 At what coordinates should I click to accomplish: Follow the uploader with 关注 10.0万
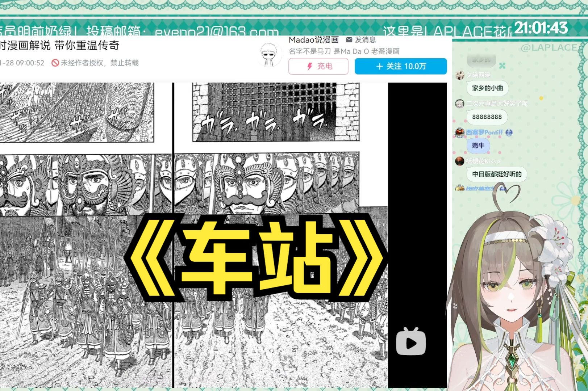point(400,66)
